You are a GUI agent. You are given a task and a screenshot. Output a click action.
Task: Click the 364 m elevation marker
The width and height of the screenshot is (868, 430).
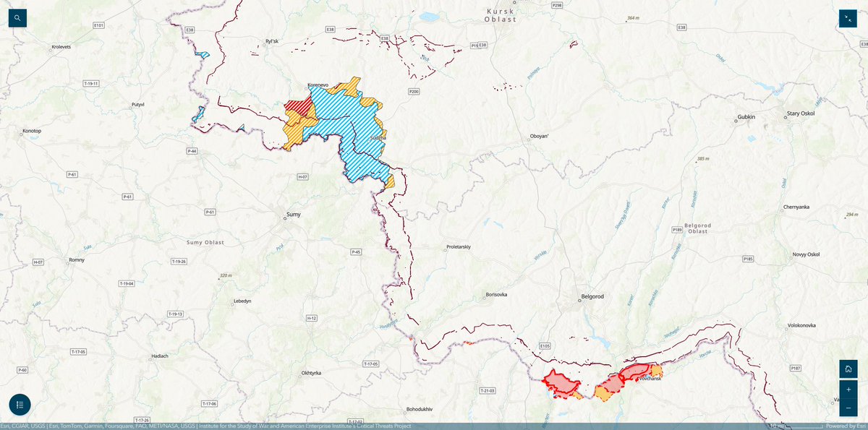pos(632,17)
